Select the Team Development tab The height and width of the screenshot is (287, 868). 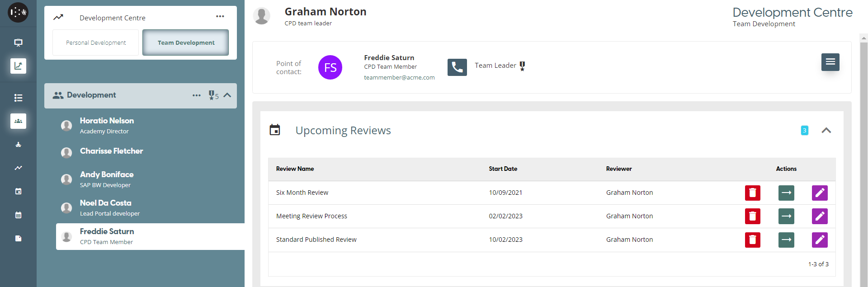point(186,43)
